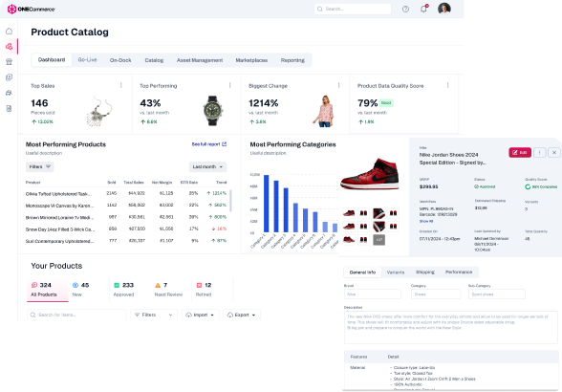
Task: Select the Snow Day 14oz Filled candle row
Action: (126, 229)
